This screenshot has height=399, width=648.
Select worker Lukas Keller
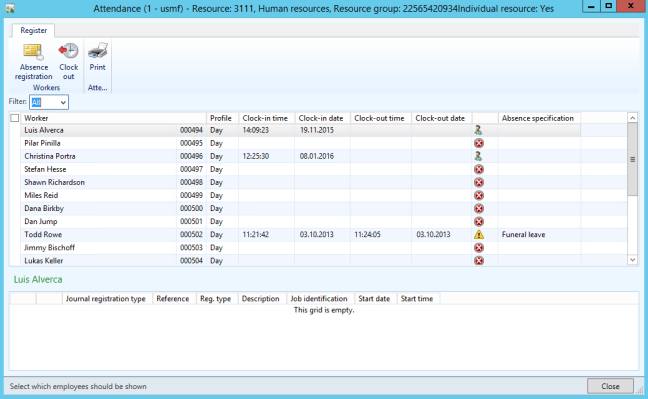(43, 260)
